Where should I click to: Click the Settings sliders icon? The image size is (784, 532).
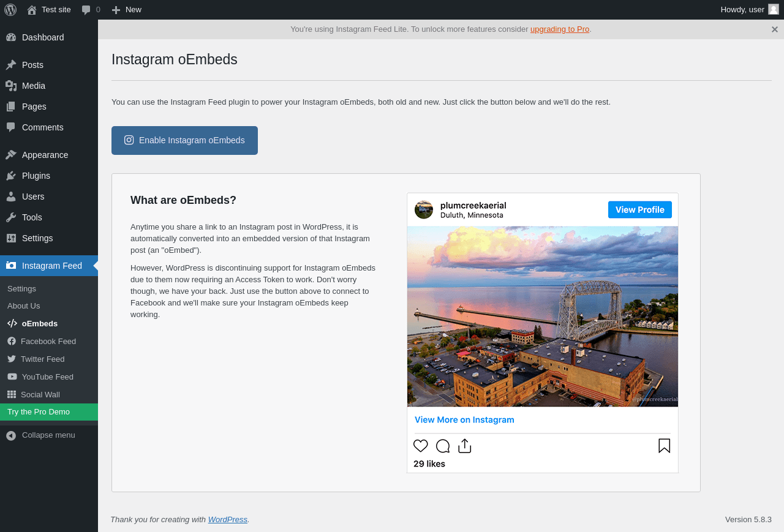[x=11, y=238]
